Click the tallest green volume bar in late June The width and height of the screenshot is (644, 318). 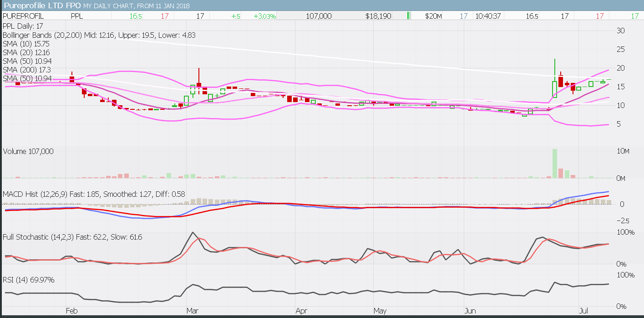pos(554,163)
